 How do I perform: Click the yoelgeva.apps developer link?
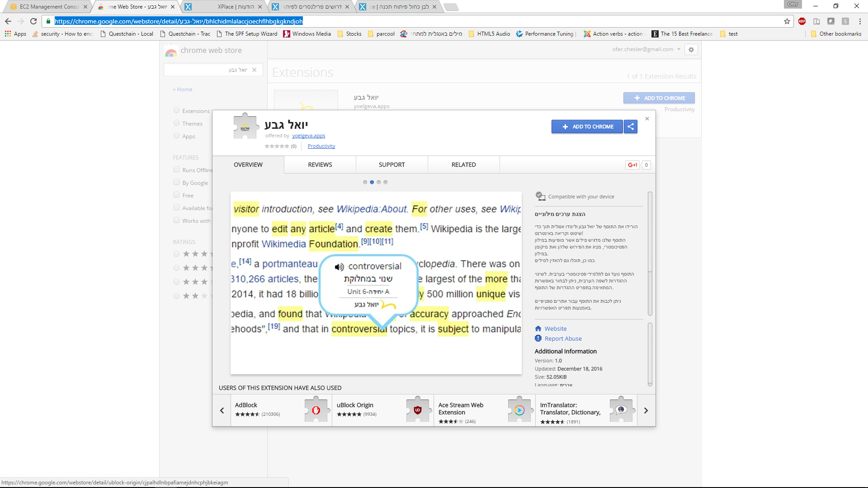point(309,136)
